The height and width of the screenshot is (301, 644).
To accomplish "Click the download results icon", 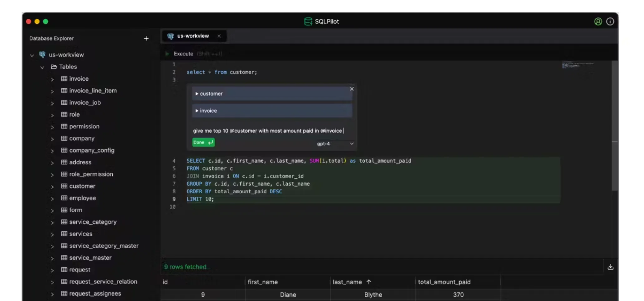I will point(611,267).
